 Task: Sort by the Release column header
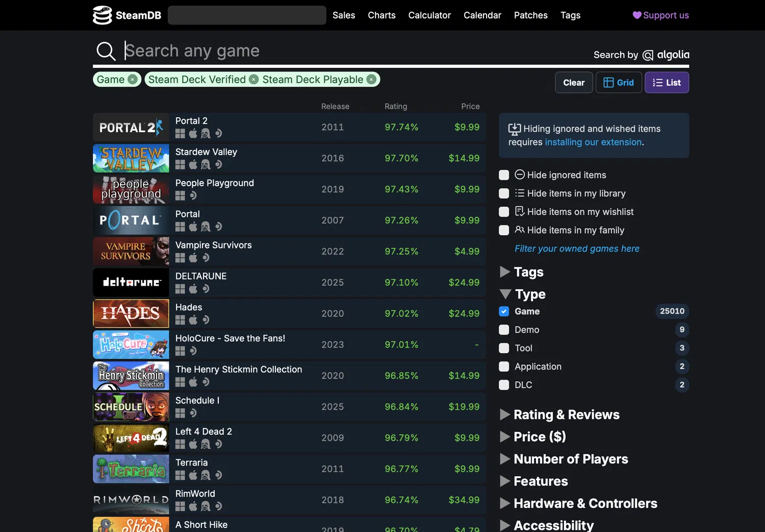335,107
